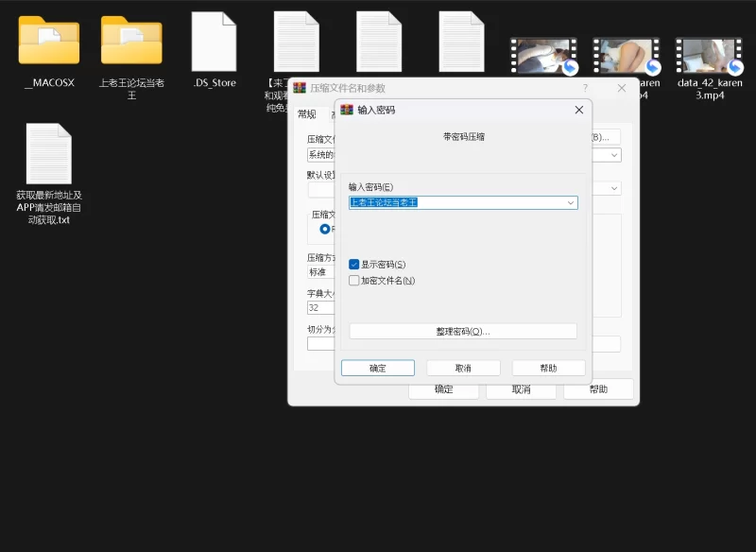This screenshot has width=756, height=552.
Task: Open the 上老王论坛当老王 folder
Action: click(x=131, y=42)
